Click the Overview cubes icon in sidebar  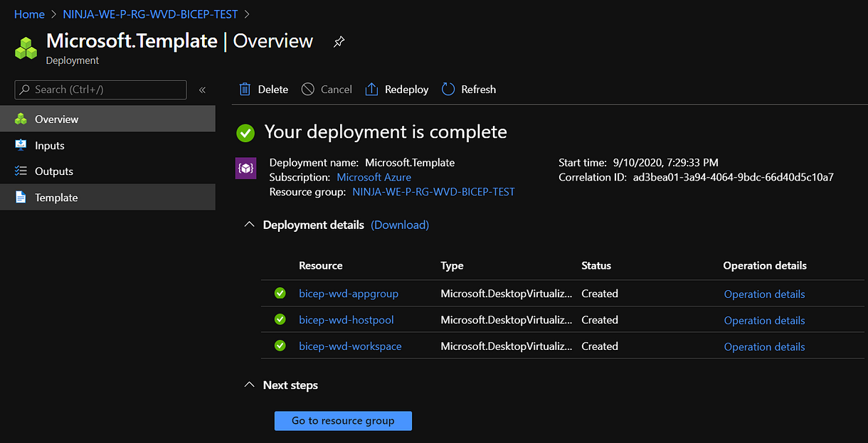click(21, 119)
